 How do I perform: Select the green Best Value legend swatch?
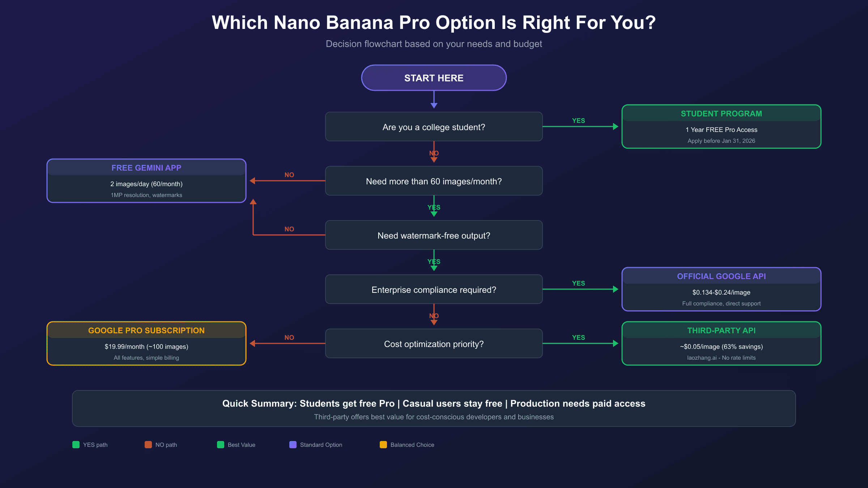point(221,445)
